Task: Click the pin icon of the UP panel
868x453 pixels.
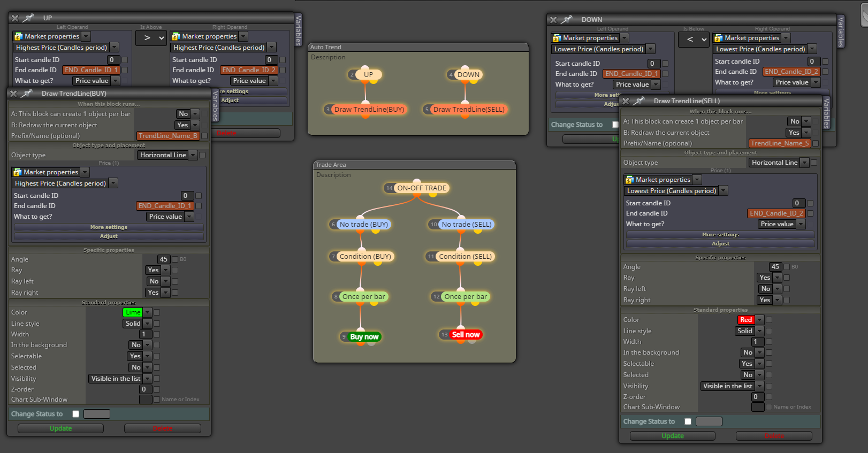Action: [x=28, y=18]
